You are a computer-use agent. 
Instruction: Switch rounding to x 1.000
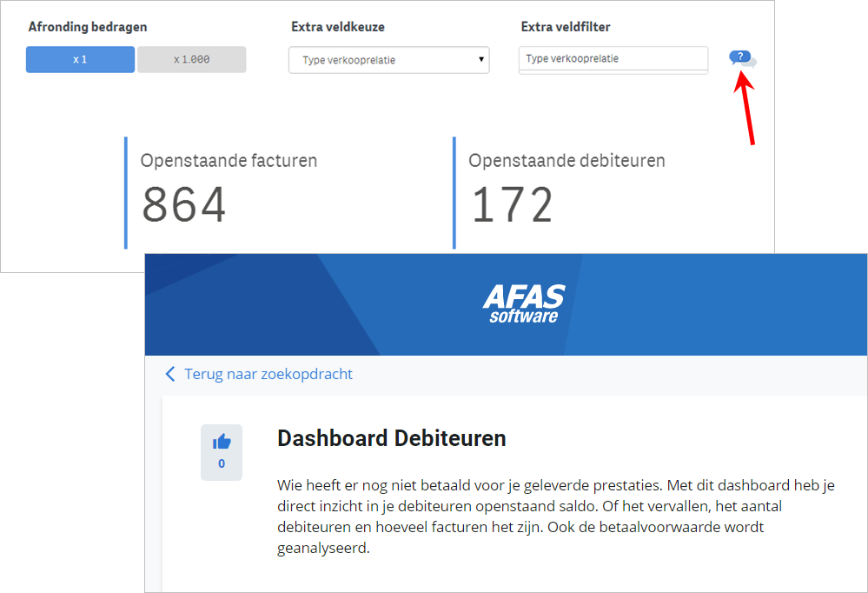pos(191,59)
